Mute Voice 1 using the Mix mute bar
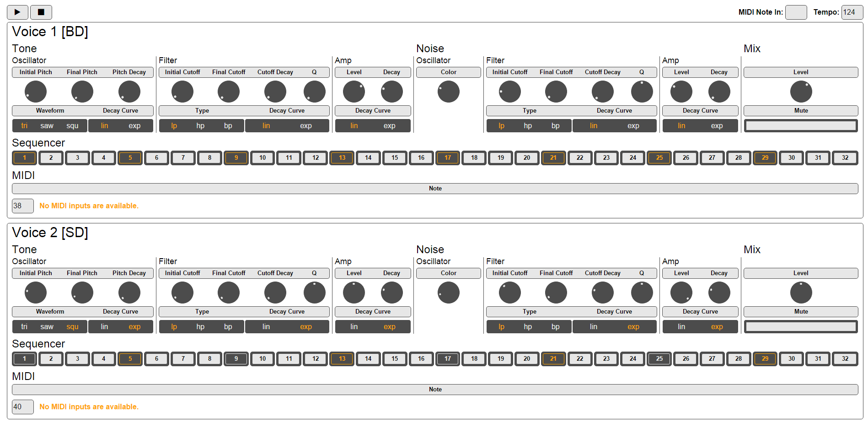Viewport: 868px width, 423px height. pyautogui.click(x=801, y=125)
